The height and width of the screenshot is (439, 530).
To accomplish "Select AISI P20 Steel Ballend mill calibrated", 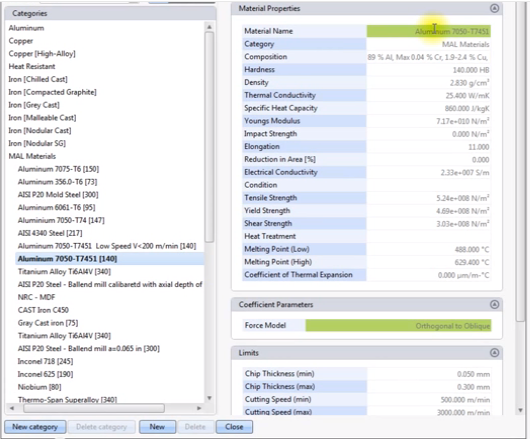I will tap(110, 285).
